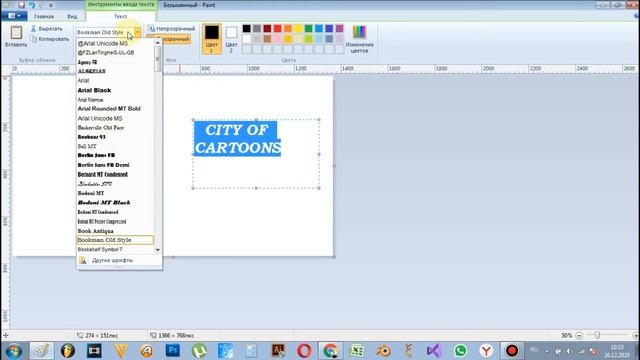
Task: Switch to the Текст ribbon tab
Action: tap(120, 16)
